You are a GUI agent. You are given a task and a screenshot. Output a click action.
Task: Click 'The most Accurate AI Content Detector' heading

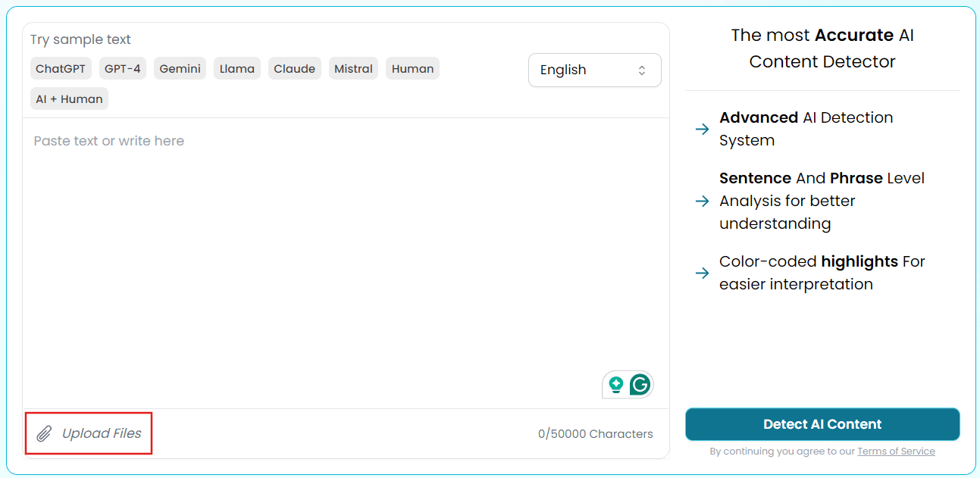point(822,48)
